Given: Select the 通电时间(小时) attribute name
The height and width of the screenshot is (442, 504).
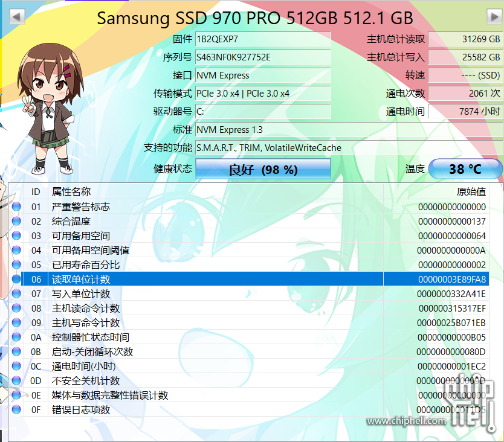Looking at the screenshot, I should (84, 366).
